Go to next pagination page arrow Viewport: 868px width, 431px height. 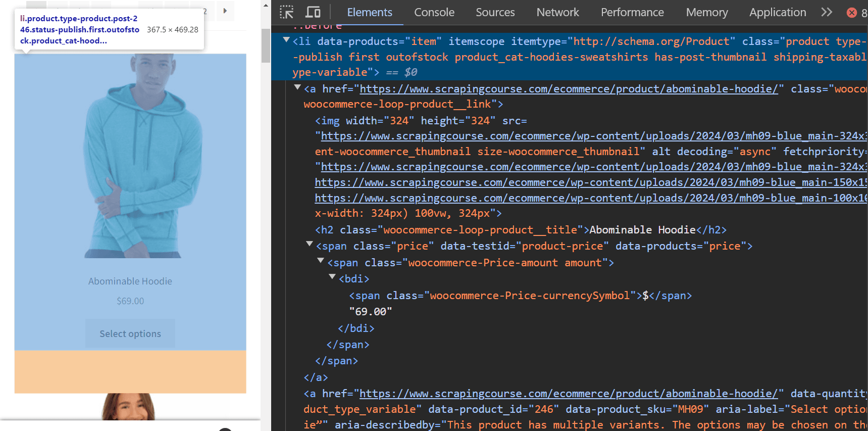click(225, 11)
